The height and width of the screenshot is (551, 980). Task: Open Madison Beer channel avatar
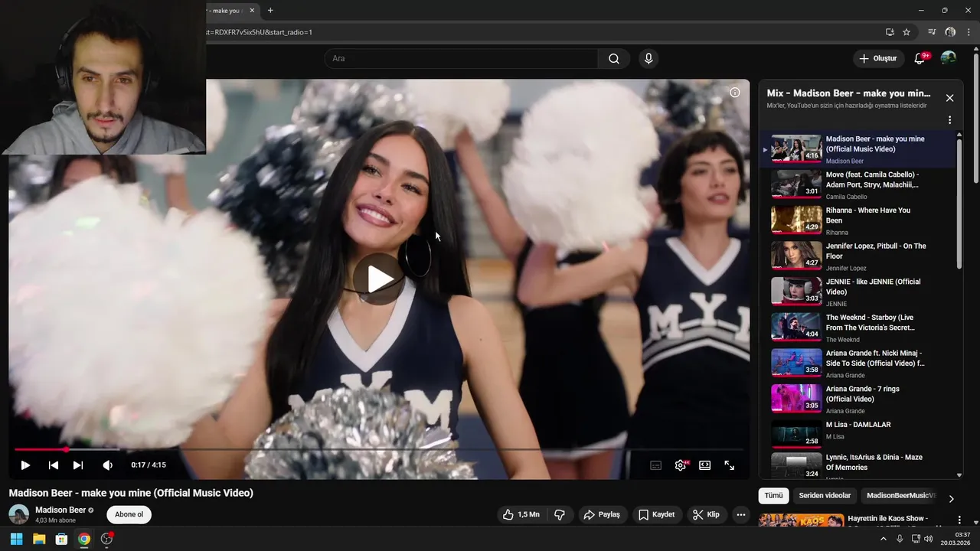pyautogui.click(x=18, y=514)
